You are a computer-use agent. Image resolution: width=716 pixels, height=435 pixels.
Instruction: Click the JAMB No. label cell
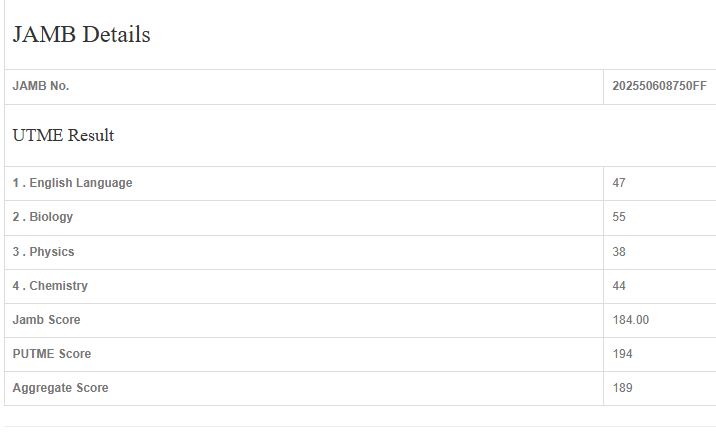[x=41, y=87]
